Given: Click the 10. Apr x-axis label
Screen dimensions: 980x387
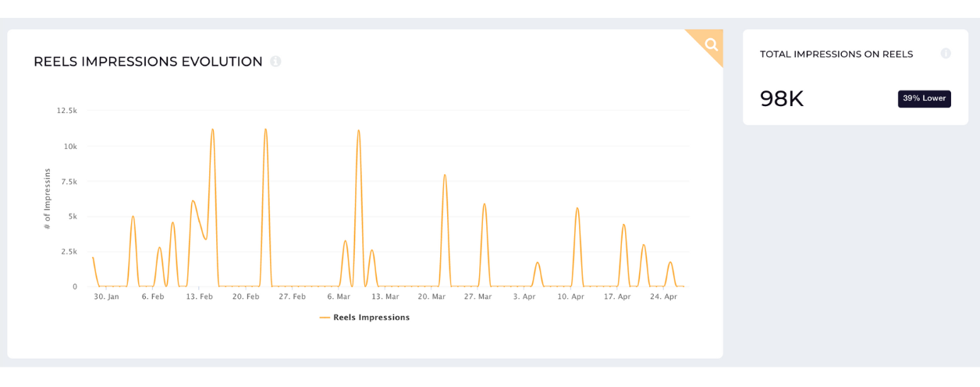Looking at the screenshot, I should (571, 297).
